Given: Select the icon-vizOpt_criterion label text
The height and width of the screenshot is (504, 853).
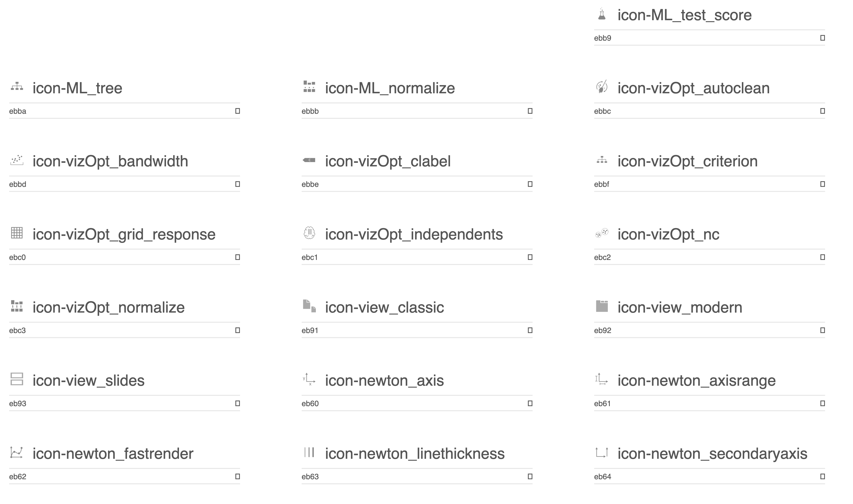Looking at the screenshot, I should click(x=687, y=161).
